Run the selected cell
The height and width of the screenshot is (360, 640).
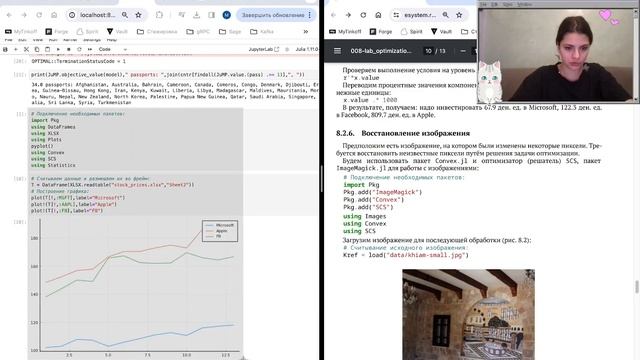point(58,49)
